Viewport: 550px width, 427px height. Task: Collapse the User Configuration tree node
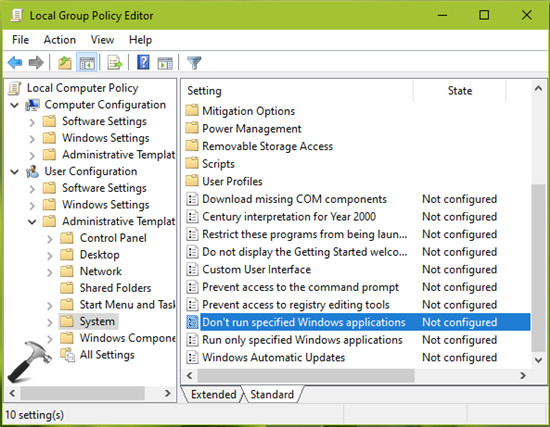pyautogui.click(x=15, y=172)
